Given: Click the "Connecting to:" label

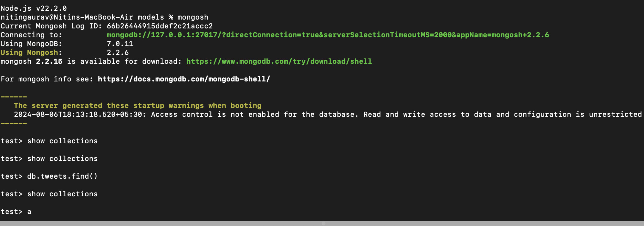Looking at the screenshot, I should click(x=31, y=35).
